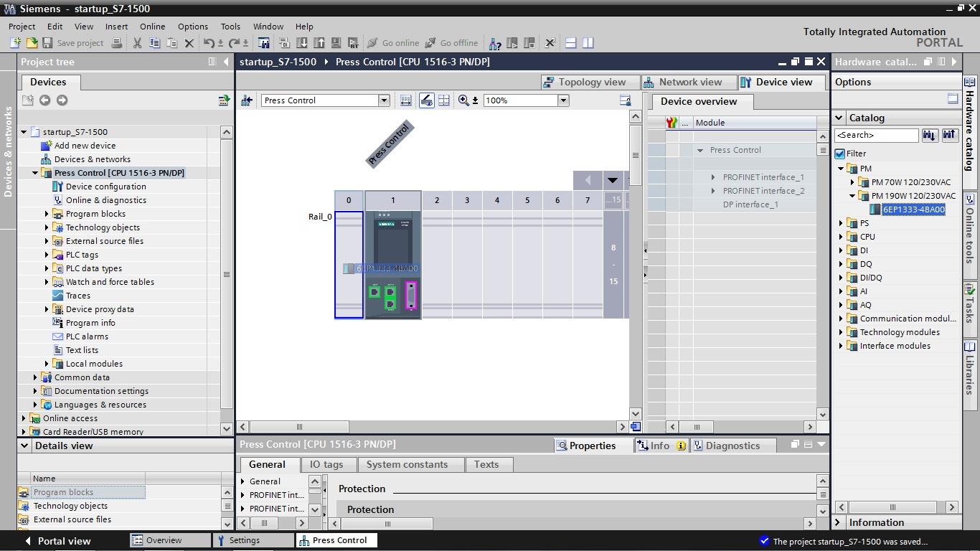
Task: Collapse the Catalog section header
Action: coord(839,118)
